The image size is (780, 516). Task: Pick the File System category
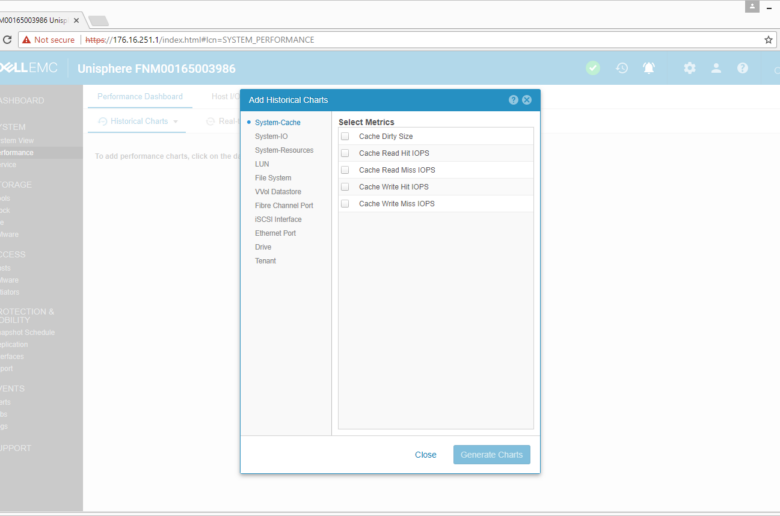273,178
